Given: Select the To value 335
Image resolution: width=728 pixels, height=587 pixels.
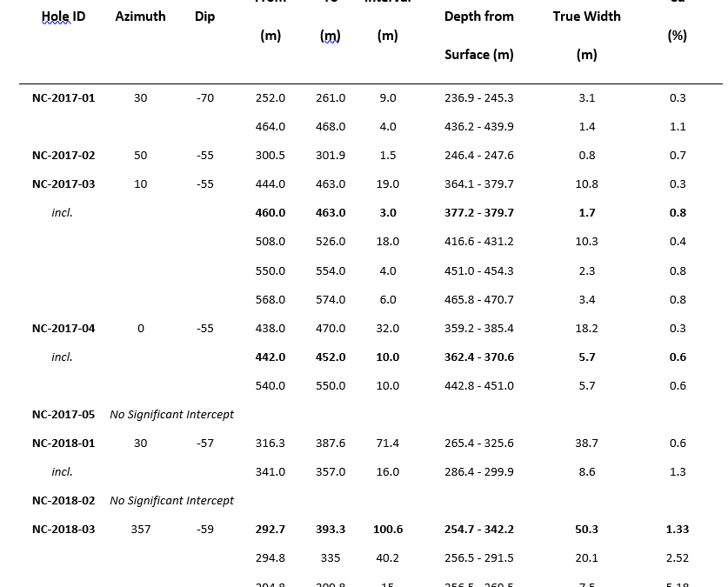Looking at the screenshot, I should pyautogui.click(x=331, y=557).
